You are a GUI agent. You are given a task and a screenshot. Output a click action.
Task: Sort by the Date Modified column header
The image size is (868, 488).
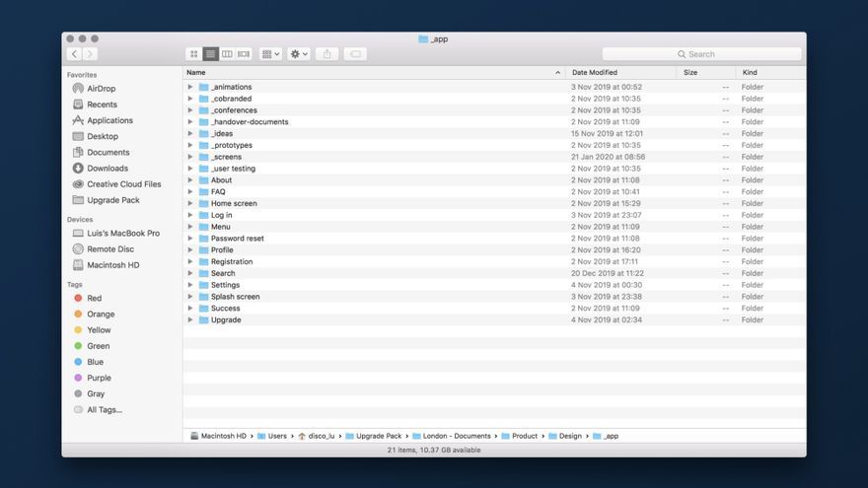(x=621, y=73)
